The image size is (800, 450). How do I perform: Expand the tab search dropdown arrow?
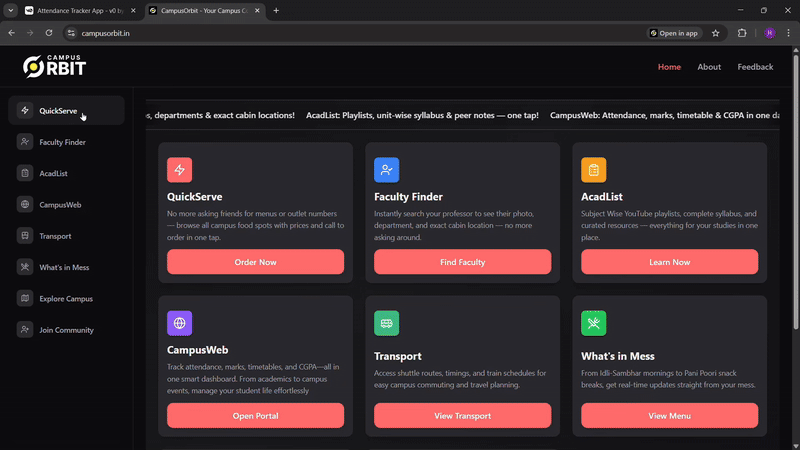pos(10,10)
